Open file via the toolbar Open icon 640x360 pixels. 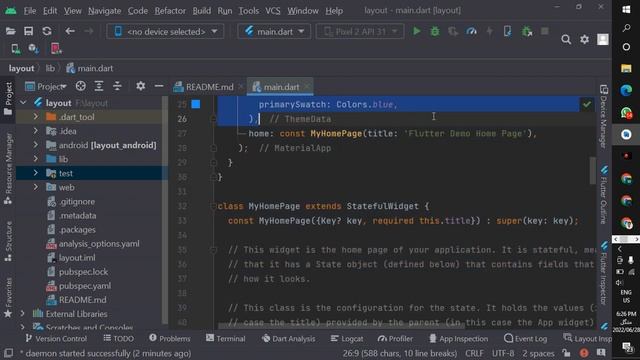coord(11,31)
